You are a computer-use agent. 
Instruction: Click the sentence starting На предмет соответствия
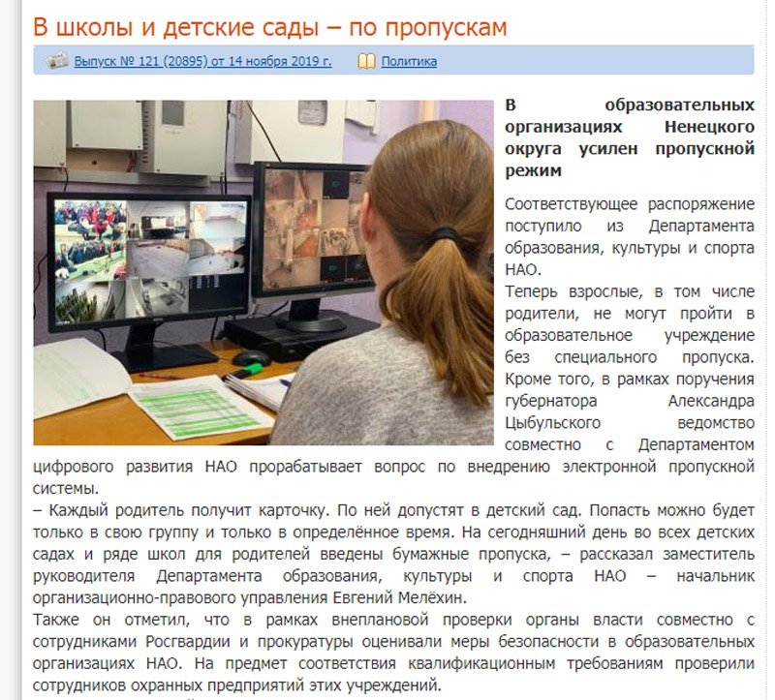click(393, 674)
